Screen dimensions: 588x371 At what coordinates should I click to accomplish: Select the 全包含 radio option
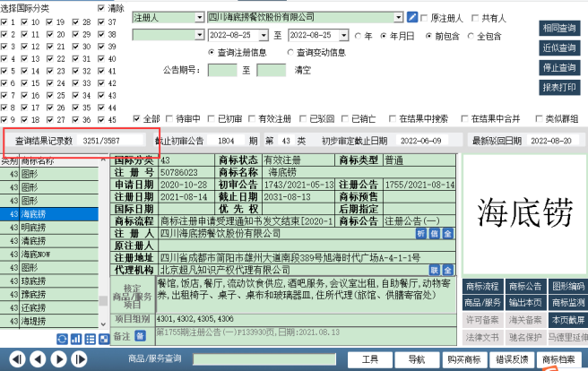471,36
